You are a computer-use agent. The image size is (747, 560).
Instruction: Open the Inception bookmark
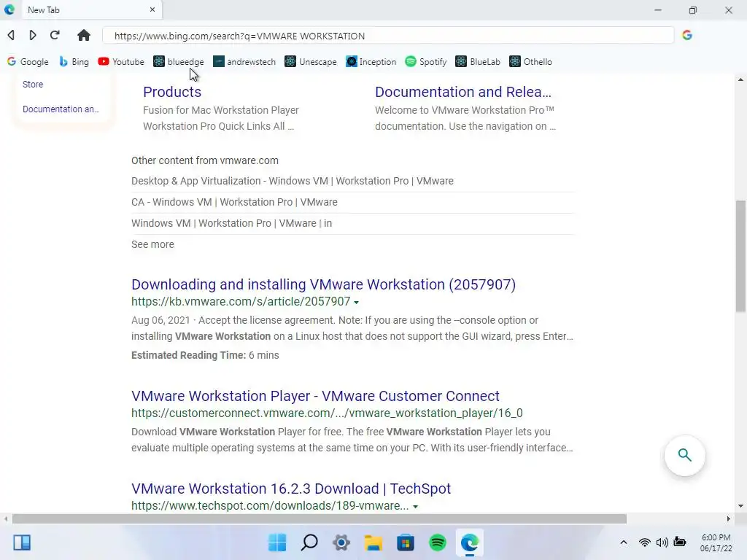pos(371,62)
